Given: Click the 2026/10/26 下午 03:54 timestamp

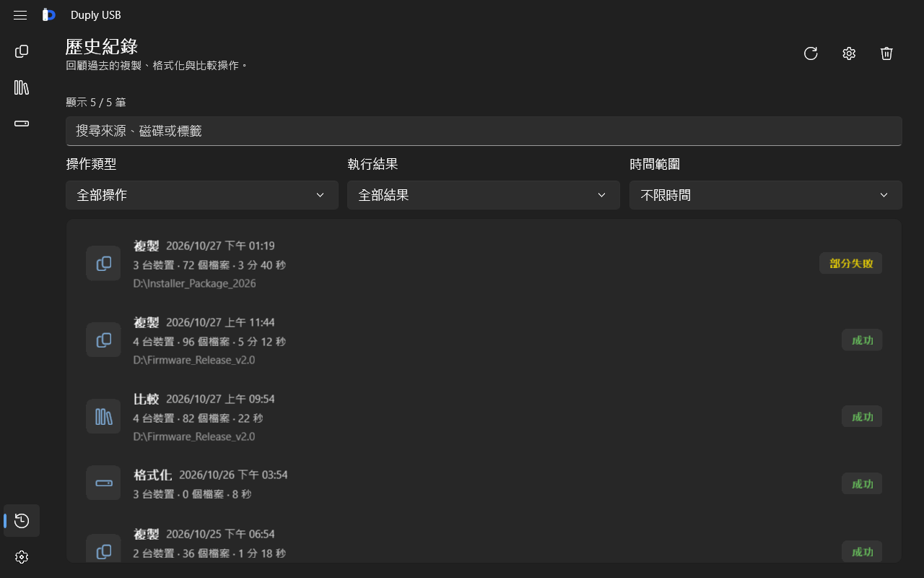Looking at the screenshot, I should [233, 475].
